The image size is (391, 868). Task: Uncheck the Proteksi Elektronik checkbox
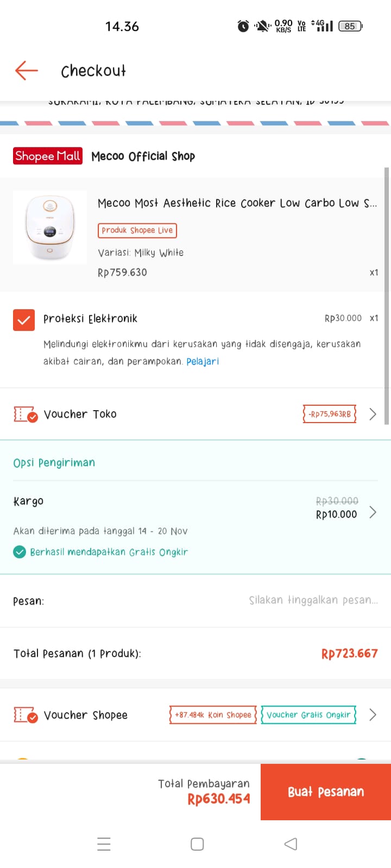pos(24,320)
